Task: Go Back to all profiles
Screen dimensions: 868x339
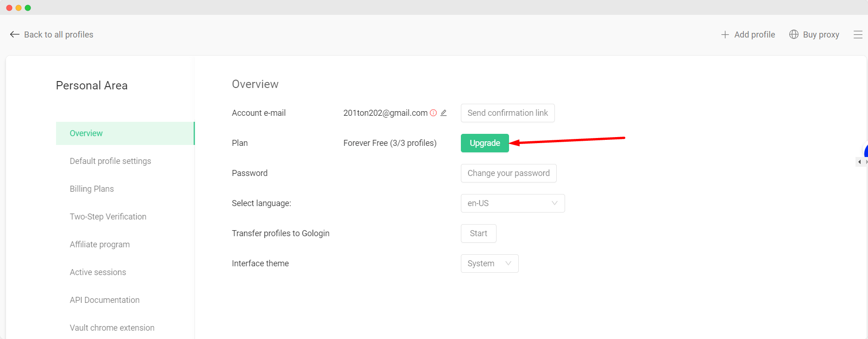Action: [x=59, y=35]
